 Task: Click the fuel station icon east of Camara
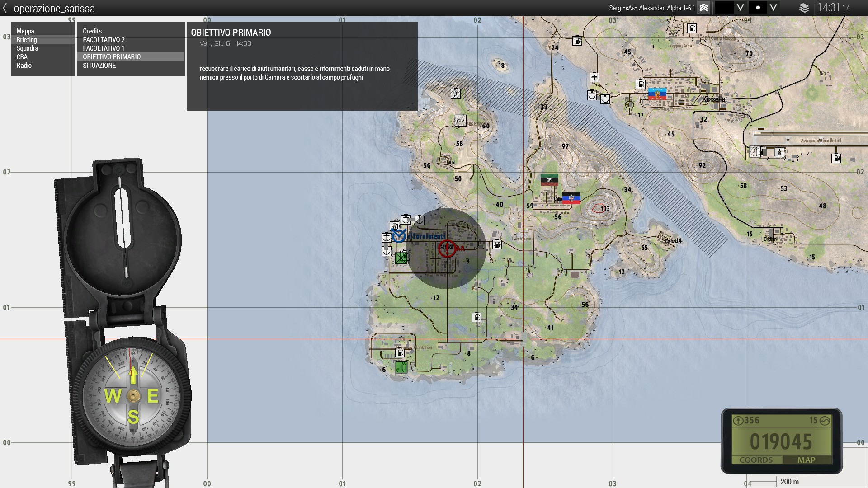point(497,244)
